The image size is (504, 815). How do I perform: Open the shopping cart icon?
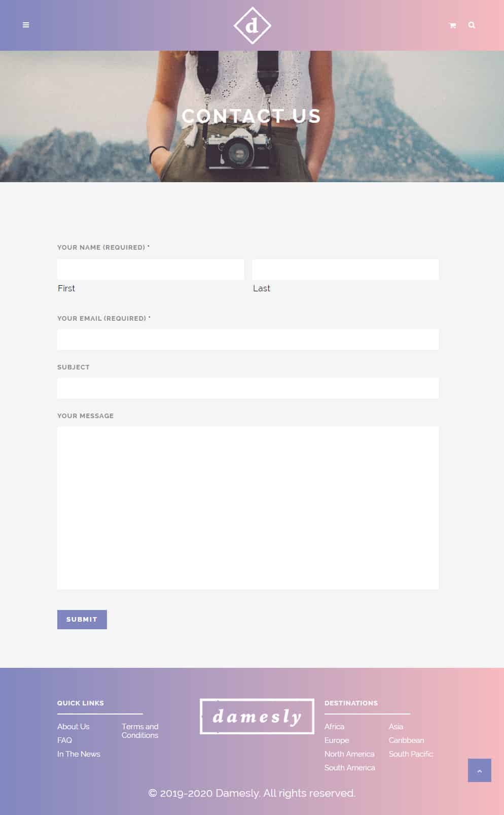[x=453, y=25]
